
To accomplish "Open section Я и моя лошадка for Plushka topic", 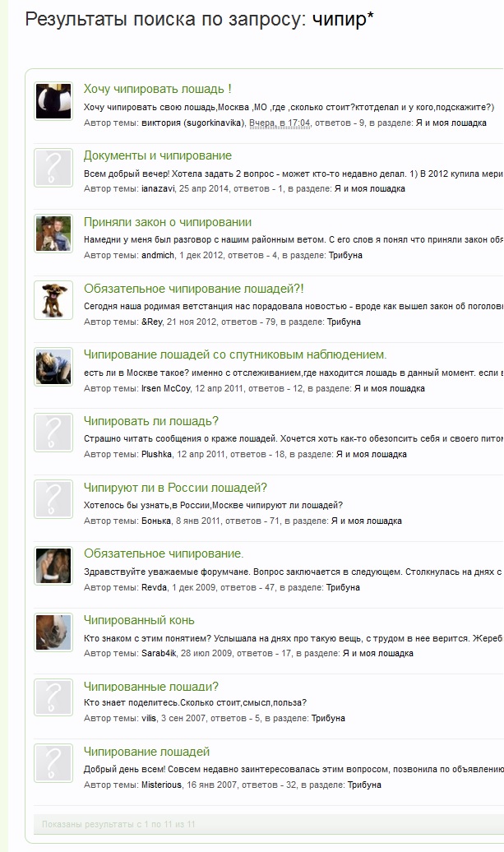I will (372, 454).
